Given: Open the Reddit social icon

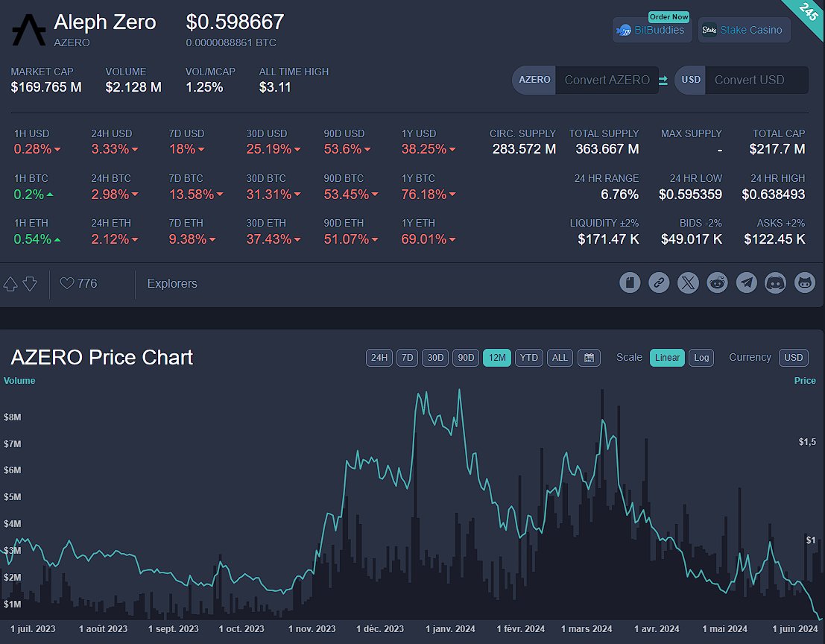Looking at the screenshot, I should click(x=717, y=282).
